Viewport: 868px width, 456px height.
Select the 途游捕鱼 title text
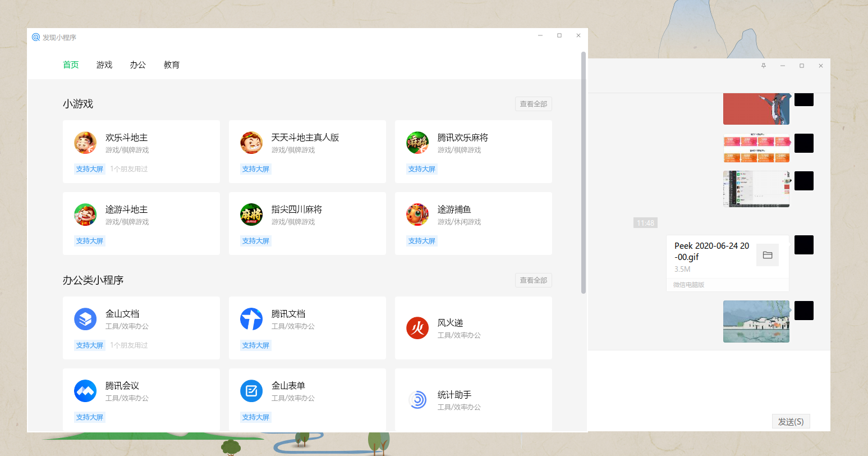point(454,209)
